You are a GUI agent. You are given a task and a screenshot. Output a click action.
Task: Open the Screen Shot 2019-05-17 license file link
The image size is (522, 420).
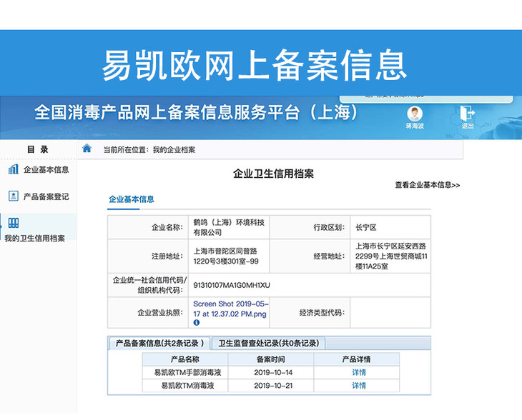pos(230,309)
